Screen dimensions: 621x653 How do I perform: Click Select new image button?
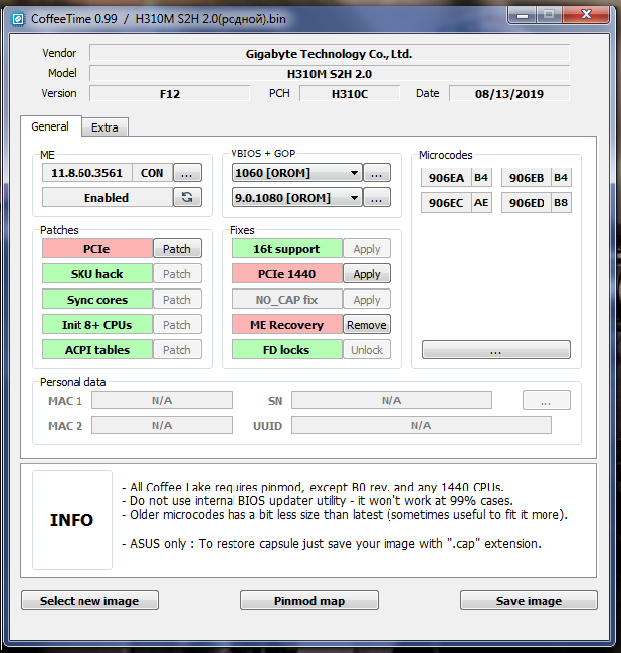point(90,601)
